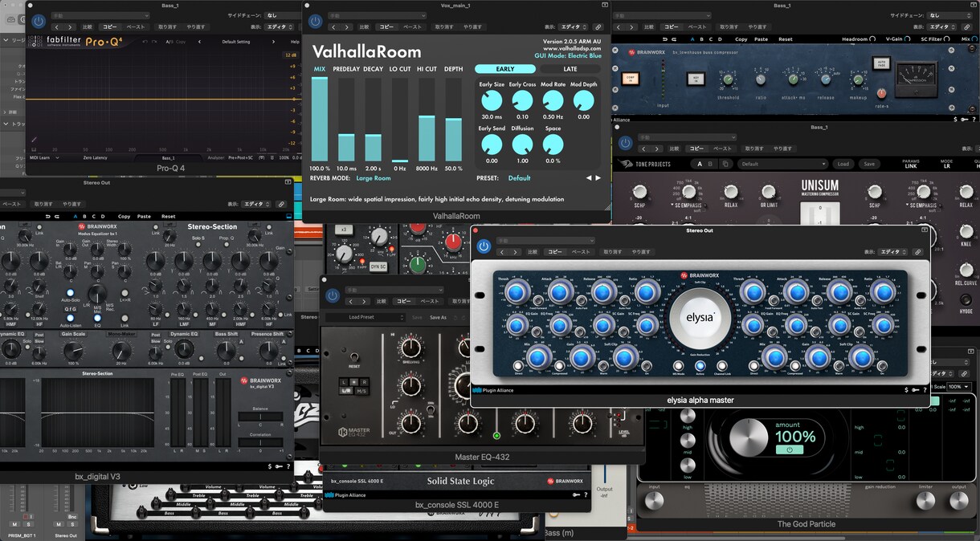This screenshot has width=980, height=541.
Task: Click the Active button on elysia alpha master
Action: coord(700,366)
